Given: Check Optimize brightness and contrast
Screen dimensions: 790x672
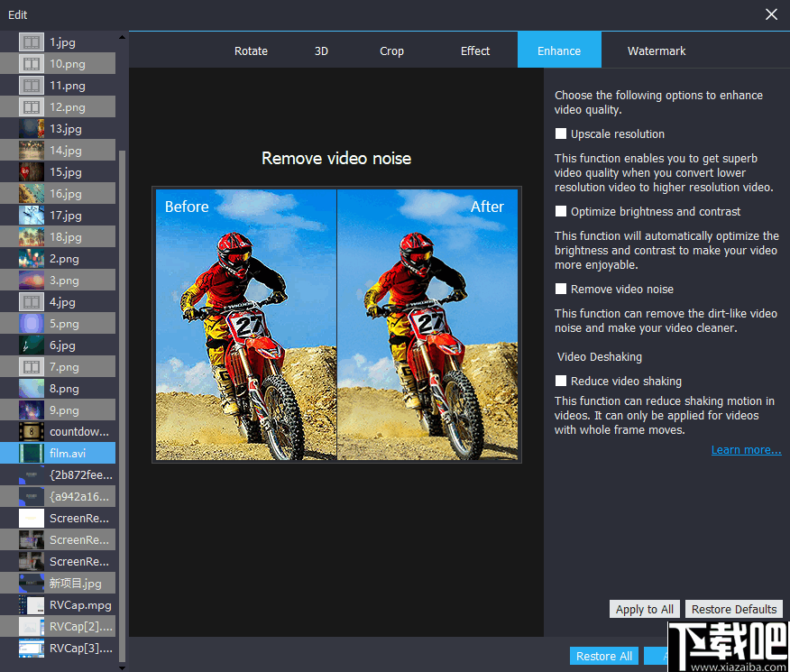Looking at the screenshot, I should click(x=560, y=211).
